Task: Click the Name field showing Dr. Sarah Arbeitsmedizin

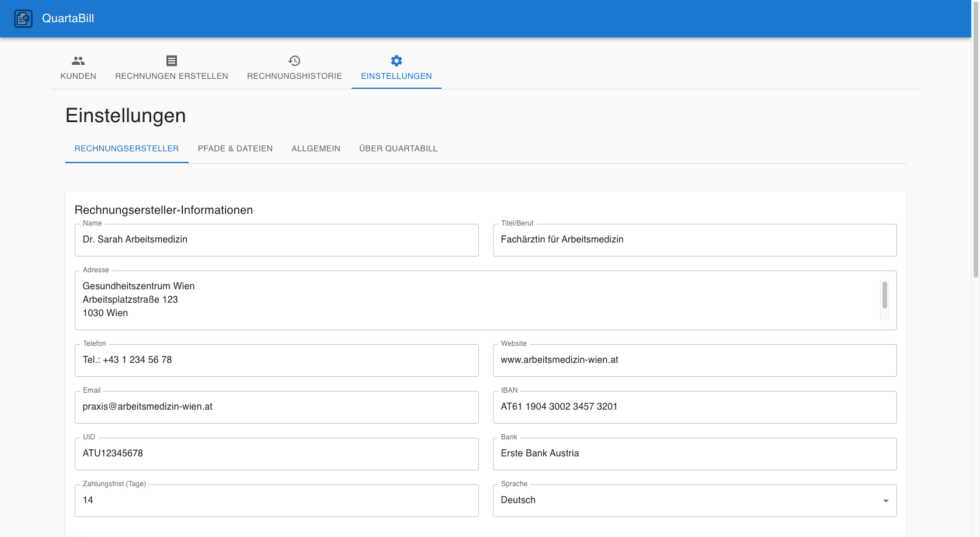Action: pyautogui.click(x=276, y=240)
